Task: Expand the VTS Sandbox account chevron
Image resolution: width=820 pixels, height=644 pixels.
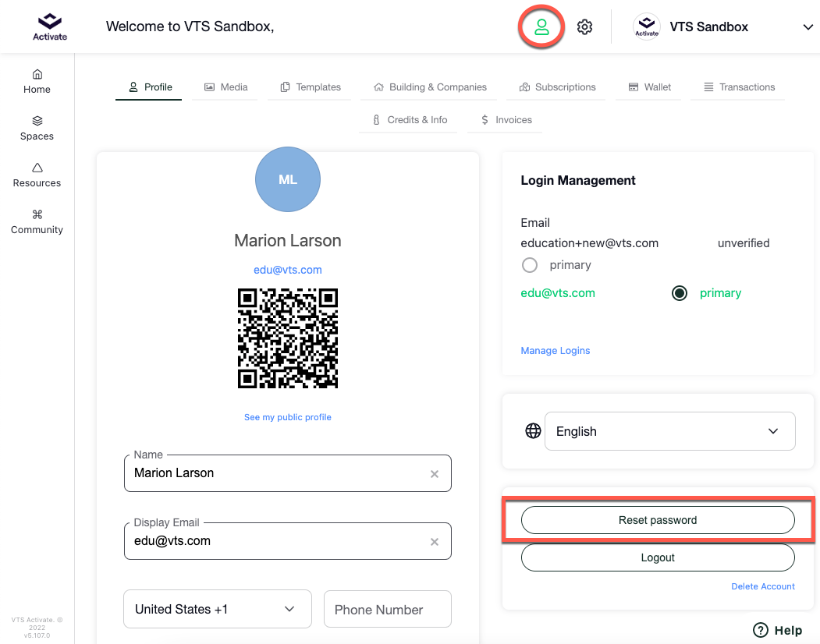Action: 808,27
